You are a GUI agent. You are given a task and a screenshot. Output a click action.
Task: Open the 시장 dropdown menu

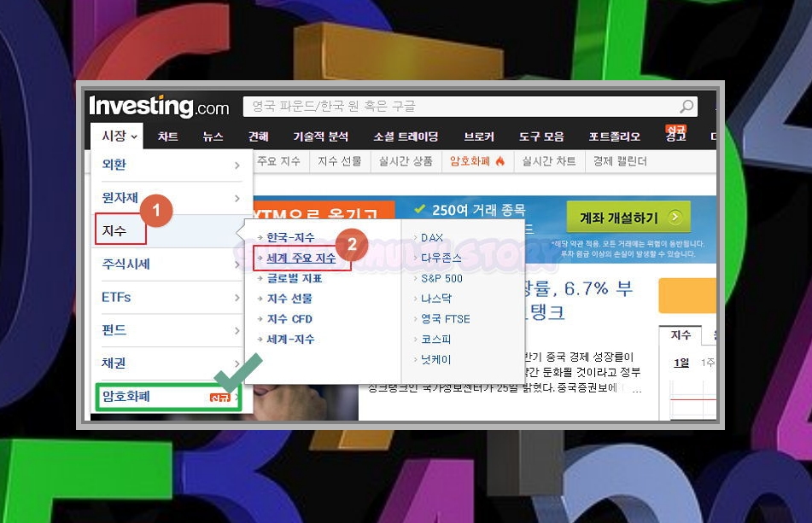tap(117, 136)
